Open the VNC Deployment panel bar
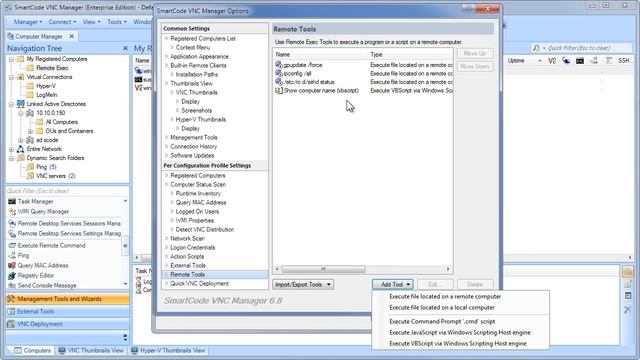Screen dimensions: 640x360 (x=68, y=324)
